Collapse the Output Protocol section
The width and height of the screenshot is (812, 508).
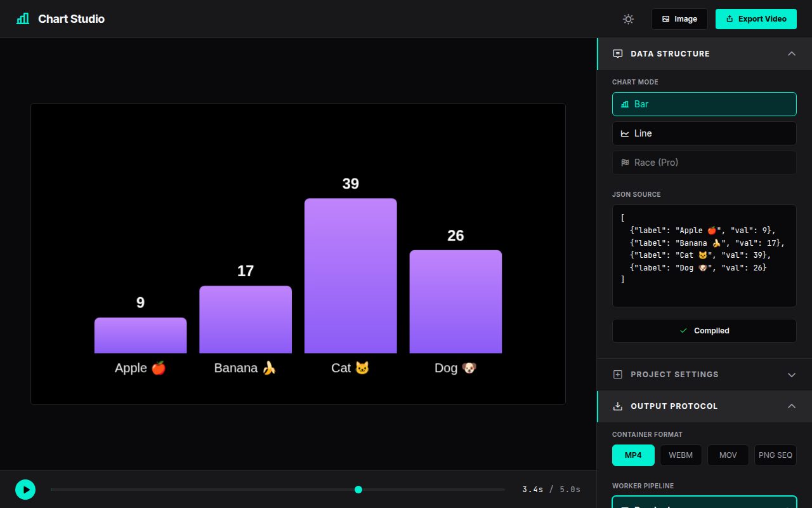click(791, 406)
